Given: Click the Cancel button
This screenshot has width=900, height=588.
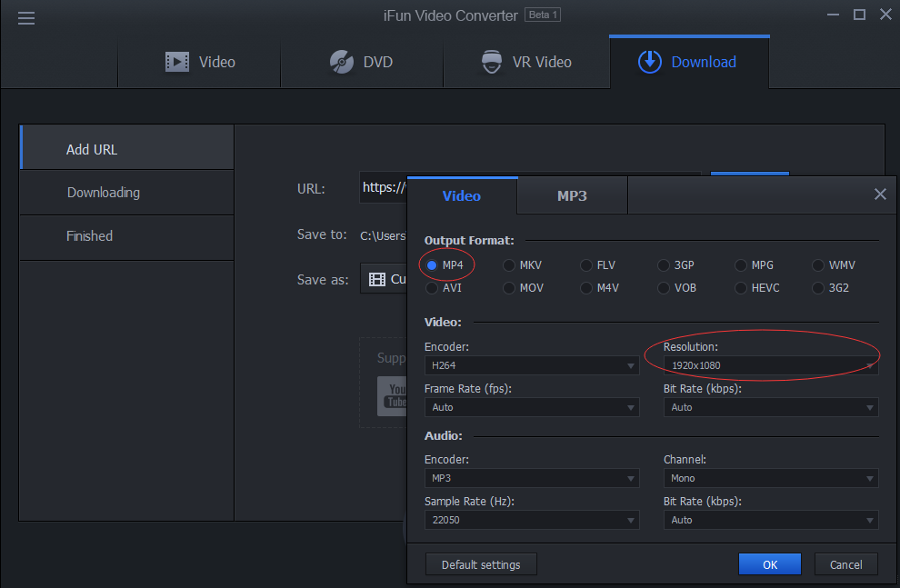Looking at the screenshot, I should [846, 564].
